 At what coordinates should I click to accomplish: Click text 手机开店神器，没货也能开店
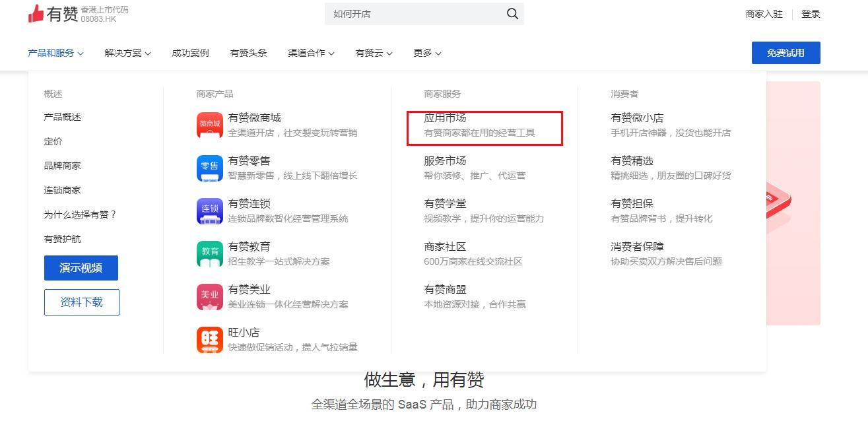[x=671, y=133]
